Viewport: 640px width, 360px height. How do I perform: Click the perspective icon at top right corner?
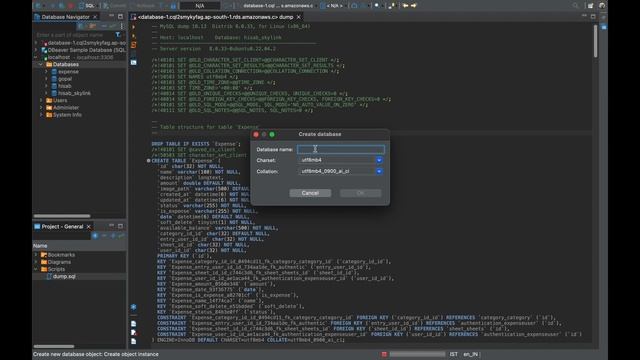pyautogui.click(x=602, y=6)
